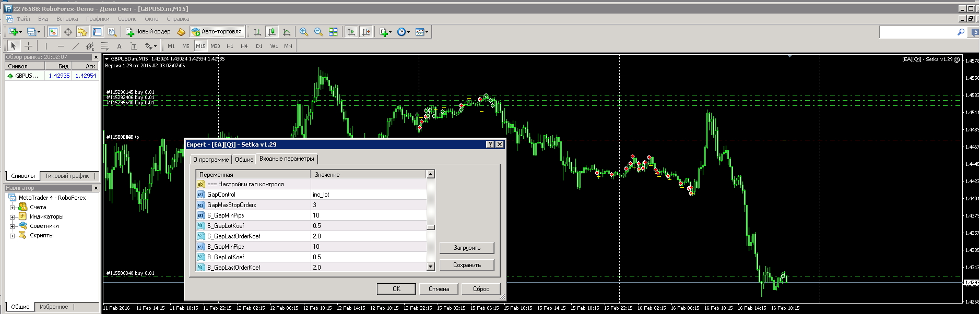Toggle the Data Window crosshair-circle icon
The image size is (980, 314).
(x=68, y=32)
